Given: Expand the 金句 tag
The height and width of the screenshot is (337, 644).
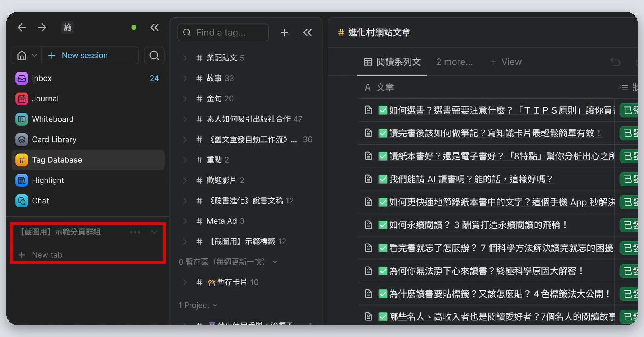Looking at the screenshot, I should tap(185, 99).
